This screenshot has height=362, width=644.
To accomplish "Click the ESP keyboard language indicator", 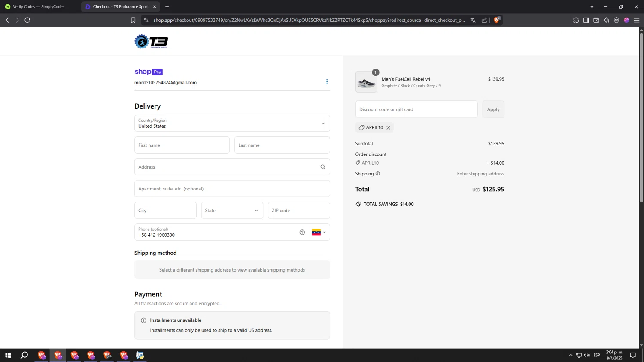I will [597, 355].
